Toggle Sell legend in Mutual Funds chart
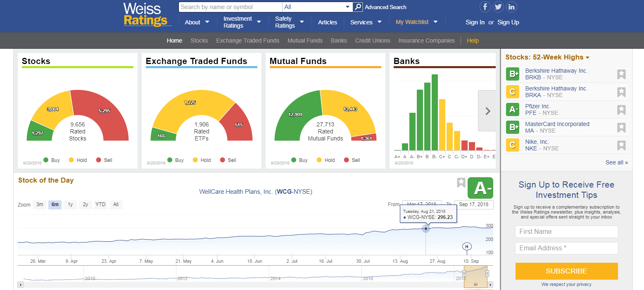This screenshot has height=290, width=644. (x=352, y=160)
